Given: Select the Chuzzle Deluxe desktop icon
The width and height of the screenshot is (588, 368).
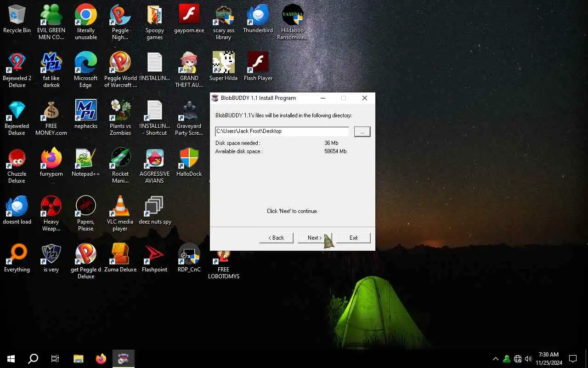Looking at the screenshot, I should 17,166.
